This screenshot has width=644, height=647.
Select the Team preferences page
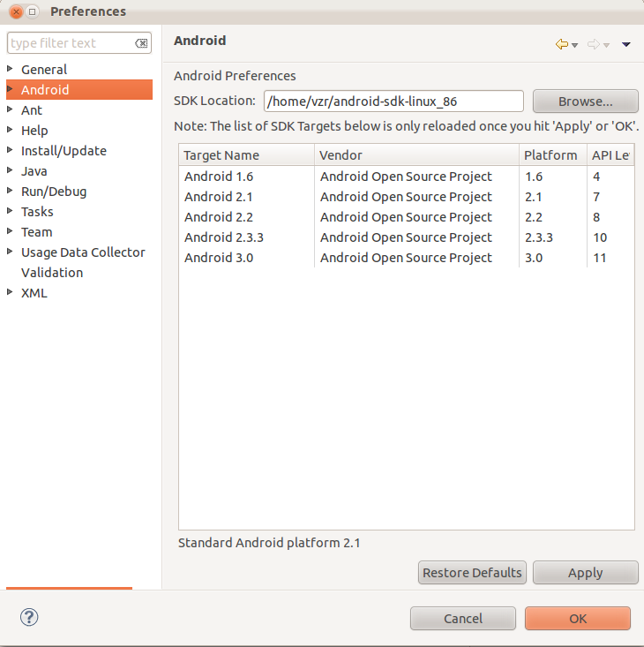point(37,232)
